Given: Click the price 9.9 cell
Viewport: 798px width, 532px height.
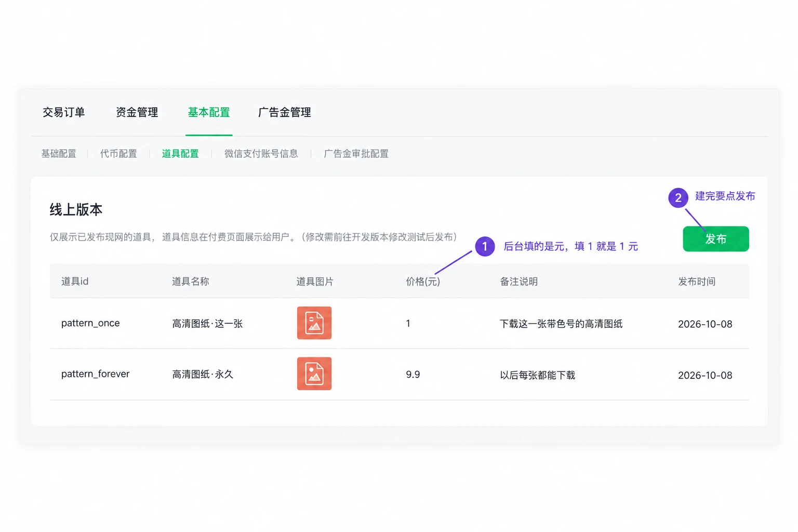Looking at the screenshot, I should (413, 375).
